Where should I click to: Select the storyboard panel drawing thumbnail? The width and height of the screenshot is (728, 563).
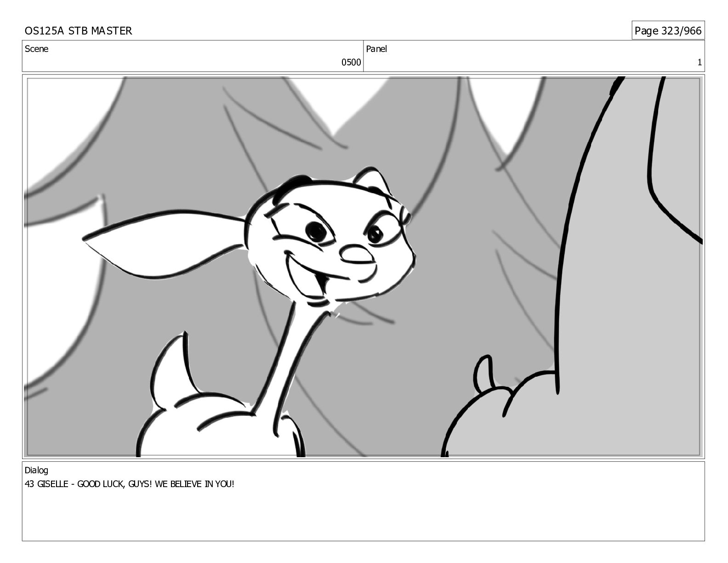coord(363,267)
